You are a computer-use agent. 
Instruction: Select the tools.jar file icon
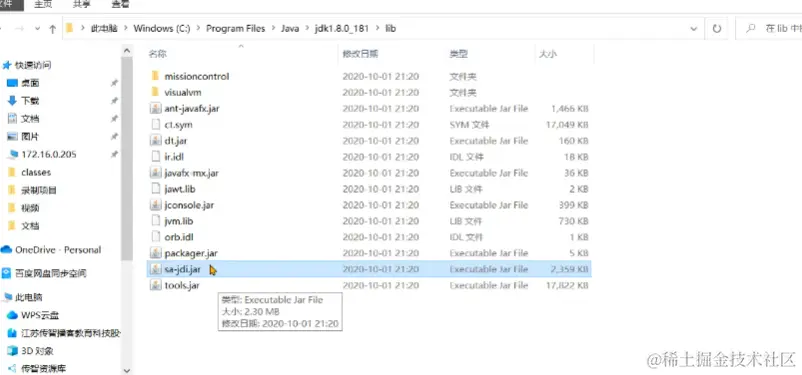click(x=155, y=285)
